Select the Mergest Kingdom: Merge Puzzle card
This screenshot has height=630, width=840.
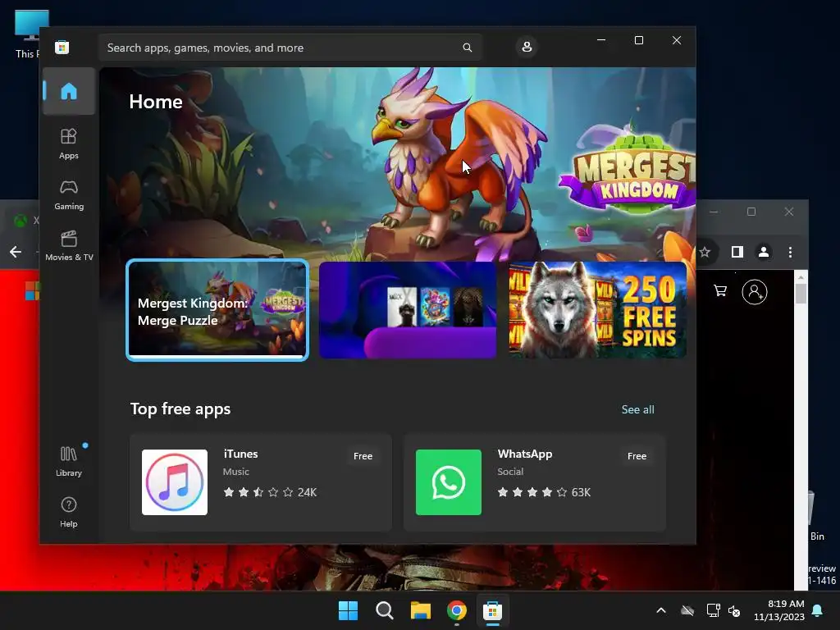click(x=217, y=310)
